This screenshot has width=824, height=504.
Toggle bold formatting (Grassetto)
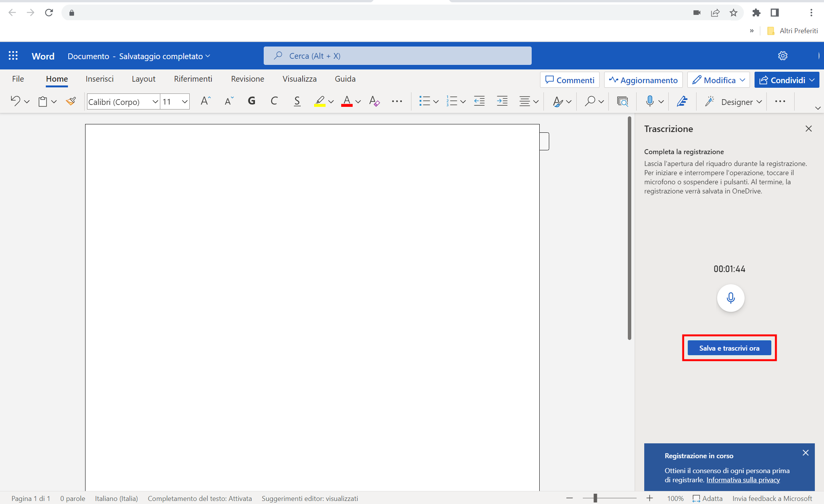coord(251,101)
